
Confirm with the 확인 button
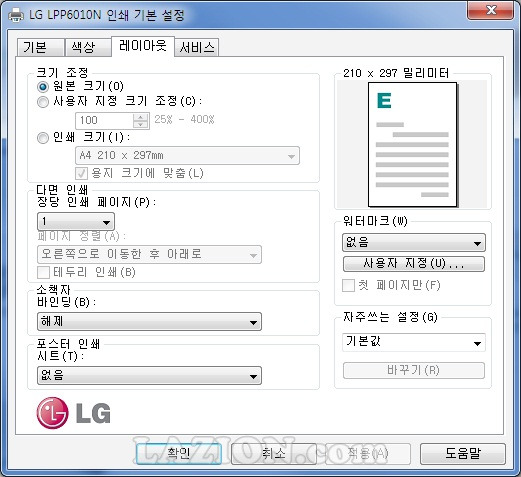point(179,454)
